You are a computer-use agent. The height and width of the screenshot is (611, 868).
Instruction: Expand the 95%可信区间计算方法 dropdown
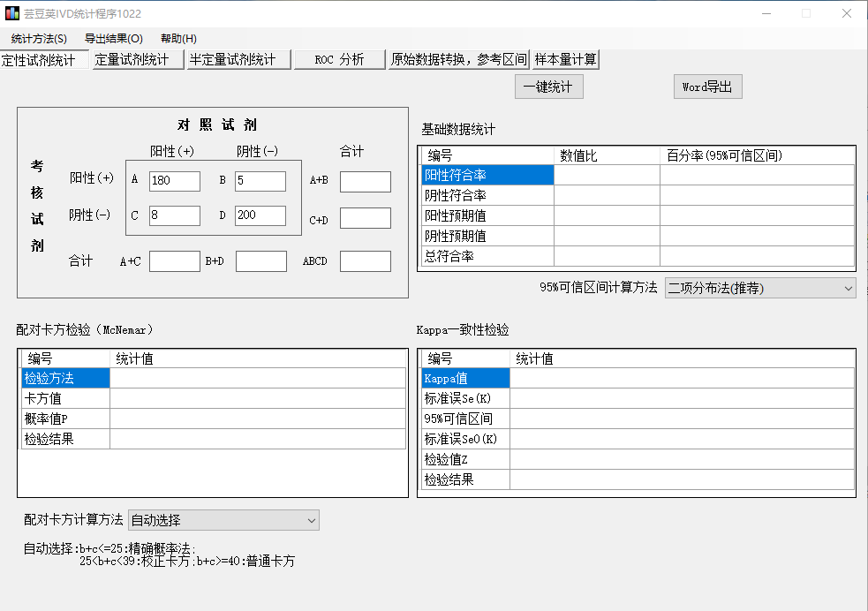pos(759,288)
